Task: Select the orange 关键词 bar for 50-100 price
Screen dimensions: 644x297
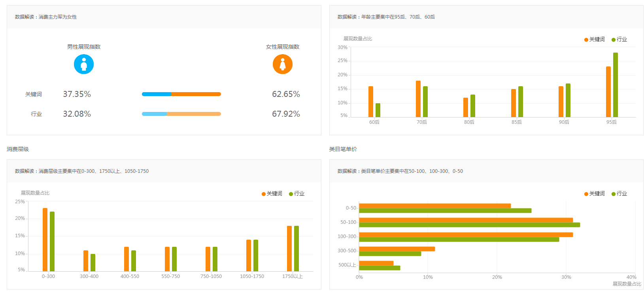Action: (466, 220)
